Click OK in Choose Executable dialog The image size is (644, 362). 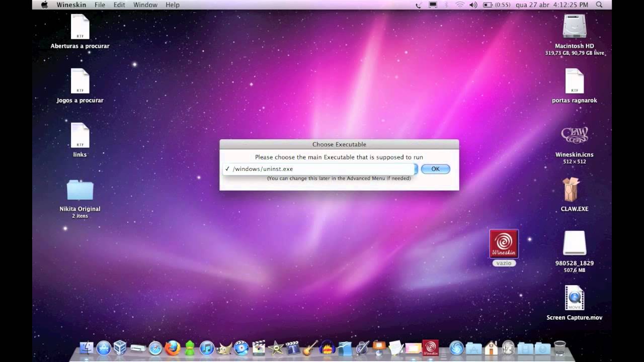435,169
